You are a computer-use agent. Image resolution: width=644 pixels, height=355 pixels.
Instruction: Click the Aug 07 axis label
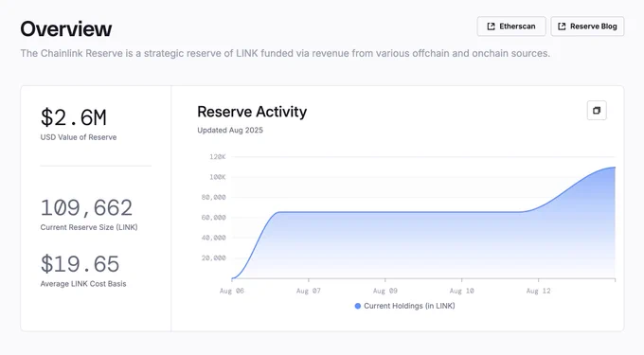click(309, 291)
